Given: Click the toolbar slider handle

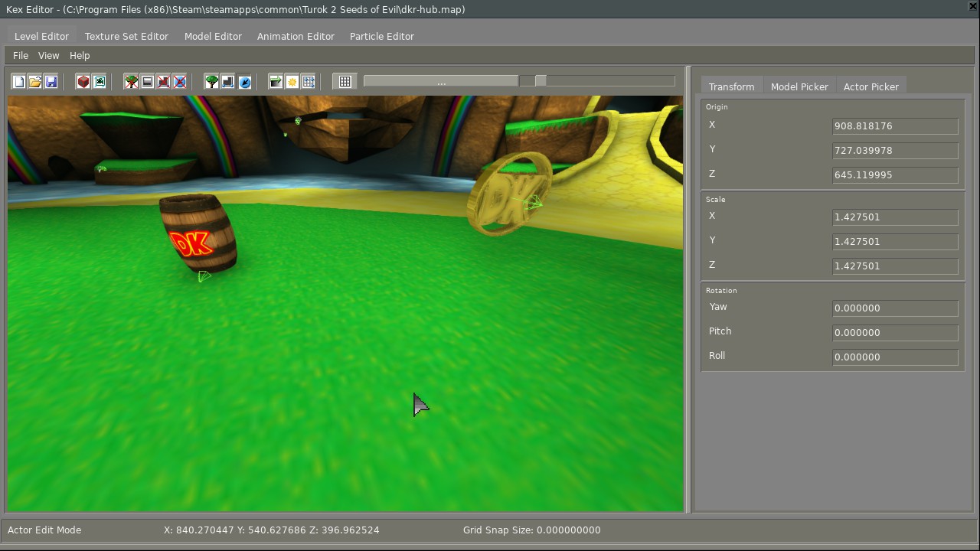Looking at the screenshot, I should [x=541, y=81].
